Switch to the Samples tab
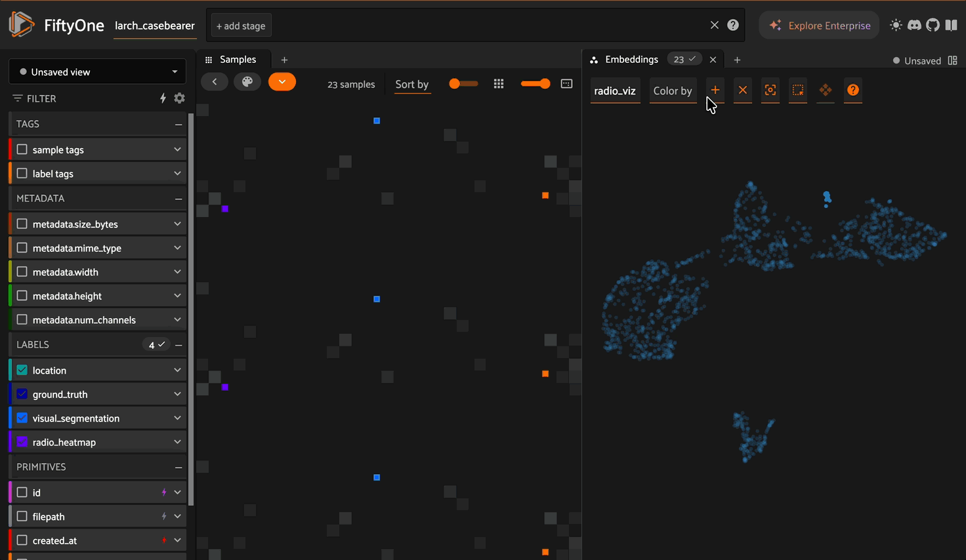Screen dimensions: 966x560 (x=237, y=60)
